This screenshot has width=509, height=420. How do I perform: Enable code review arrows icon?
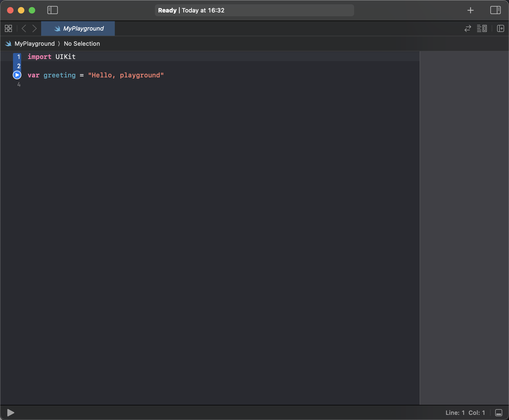click(468, 28)
